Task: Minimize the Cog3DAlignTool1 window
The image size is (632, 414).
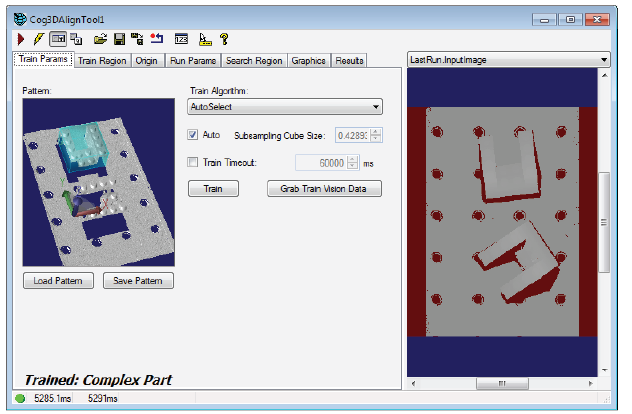Action: click(544, 19)
